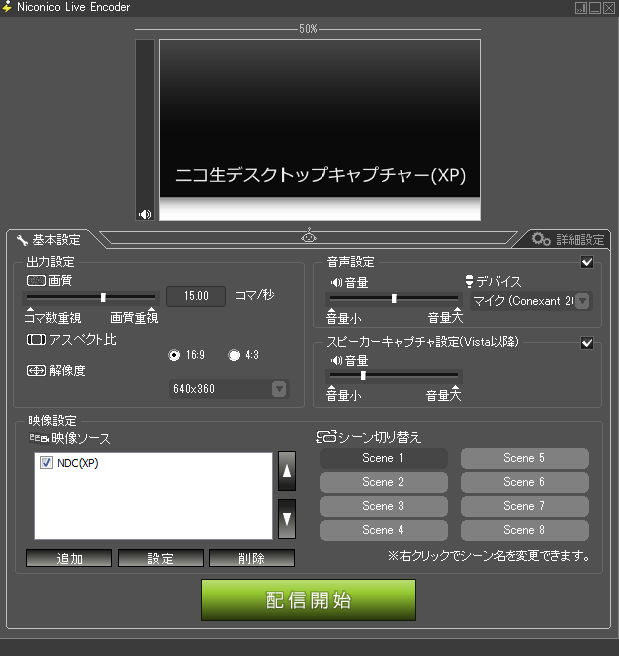Click the シーン切り替え scene switch icon
This screenshot has width=619, height=656.
tap(326, 437)
